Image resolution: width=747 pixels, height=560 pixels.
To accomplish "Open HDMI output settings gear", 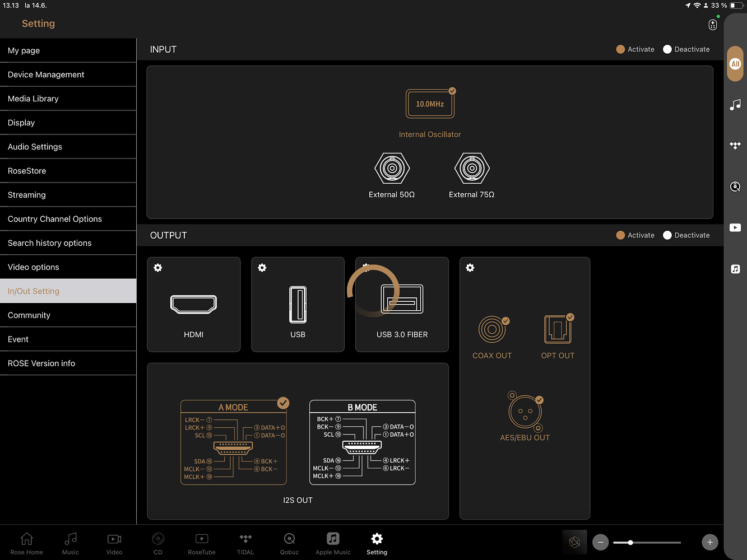I will click(x=158, y=268).
